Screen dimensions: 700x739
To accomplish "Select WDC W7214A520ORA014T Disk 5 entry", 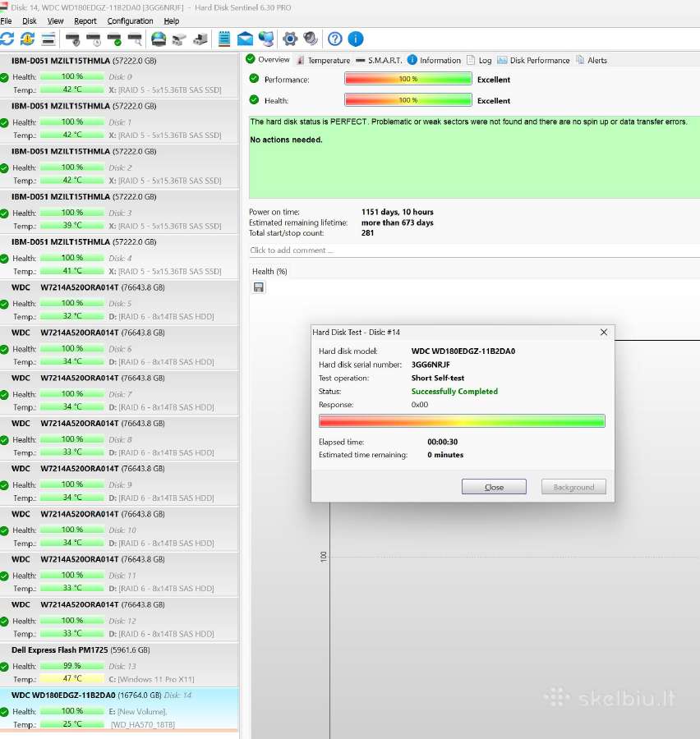I will 119,302.
